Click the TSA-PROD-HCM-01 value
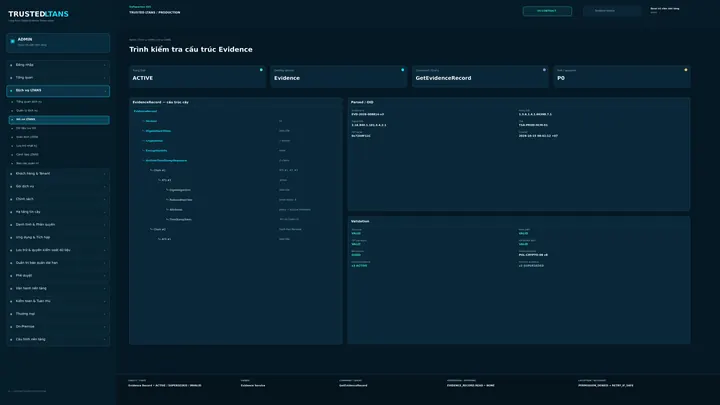The image size is (720, 405). [533, 125]
